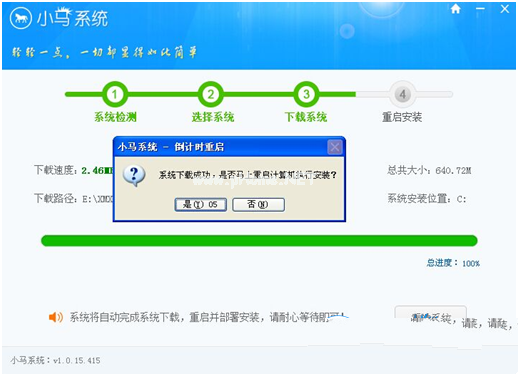Image resolution: width=518 pixels, height=376 pixels.
Task: Click the 系统安装位置: C: text
Action: 427,199
